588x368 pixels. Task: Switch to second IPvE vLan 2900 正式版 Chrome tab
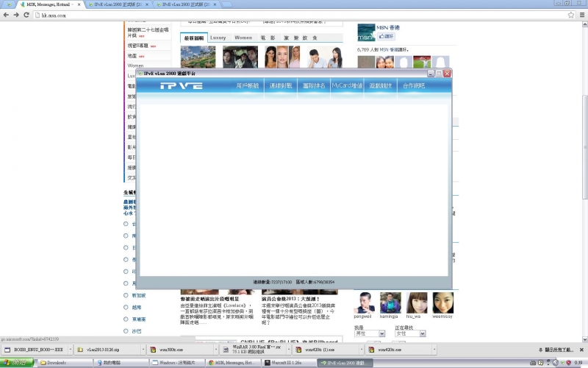pos(186,4)
